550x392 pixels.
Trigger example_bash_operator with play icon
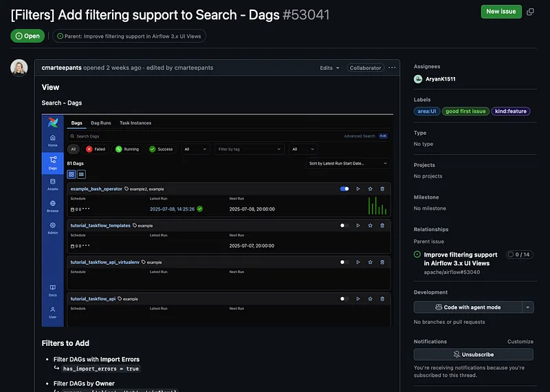(x=358, y=189)
